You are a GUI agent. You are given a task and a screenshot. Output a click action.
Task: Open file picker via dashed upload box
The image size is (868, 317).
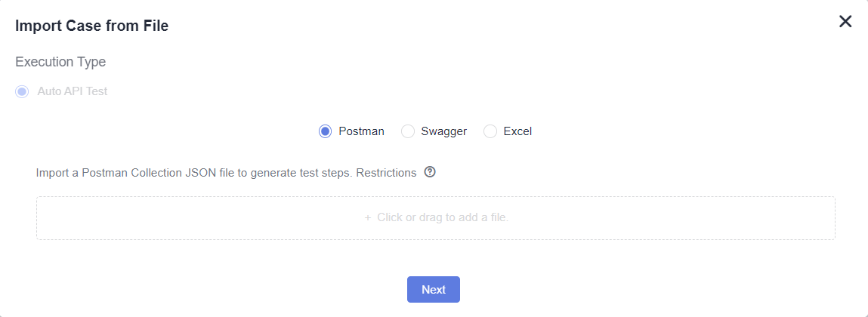436,218
